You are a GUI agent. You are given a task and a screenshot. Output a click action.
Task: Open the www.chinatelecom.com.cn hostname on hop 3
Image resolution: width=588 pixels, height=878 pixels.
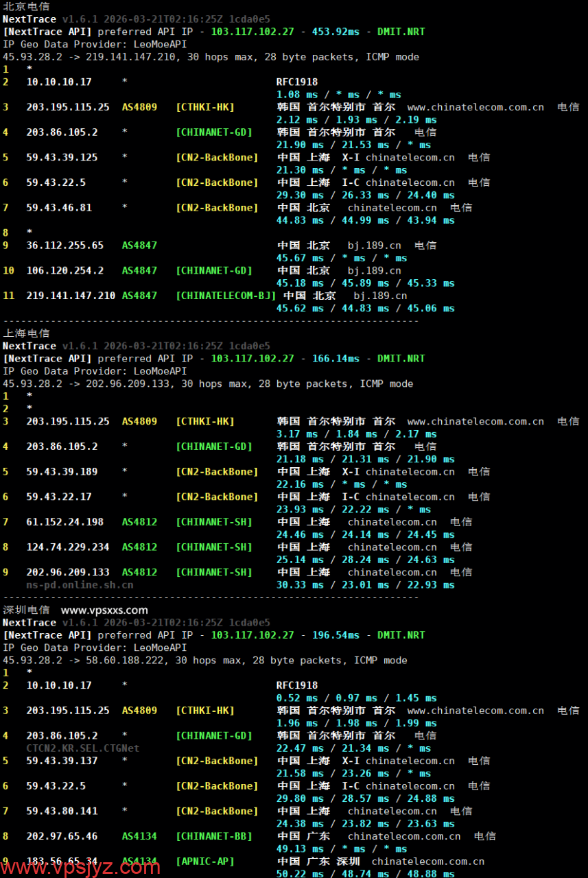pos(475,107)
